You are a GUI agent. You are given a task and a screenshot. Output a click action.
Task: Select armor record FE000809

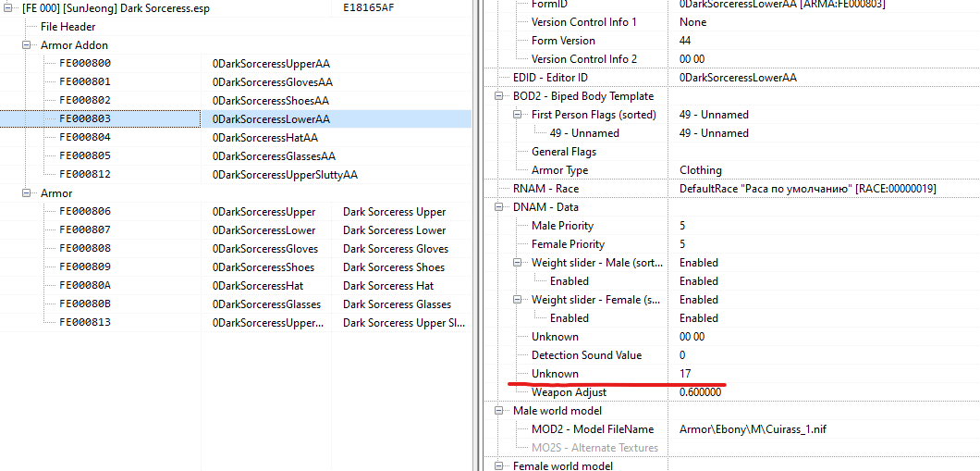click(85, 267)
